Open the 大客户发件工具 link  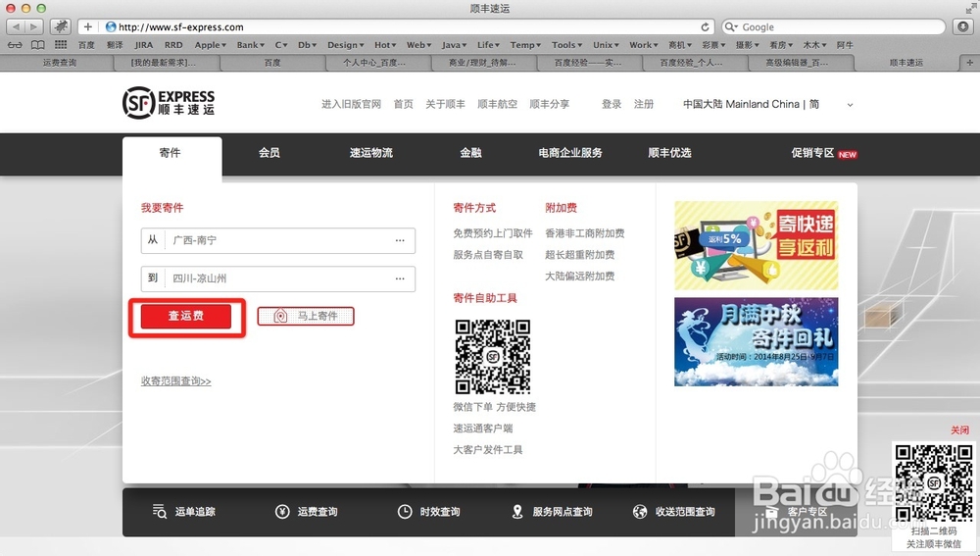point(487,450)
